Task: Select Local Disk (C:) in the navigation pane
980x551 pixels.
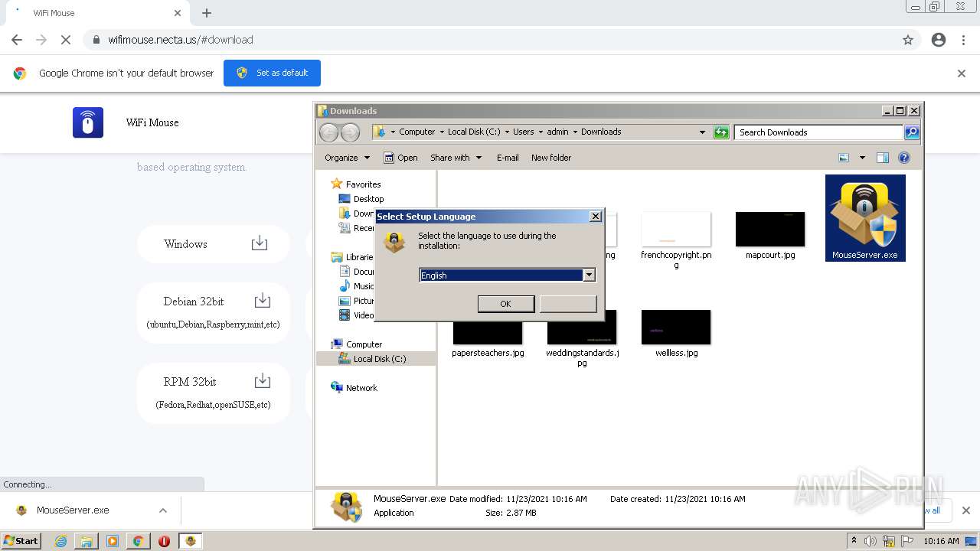Action: click(380, 359)
